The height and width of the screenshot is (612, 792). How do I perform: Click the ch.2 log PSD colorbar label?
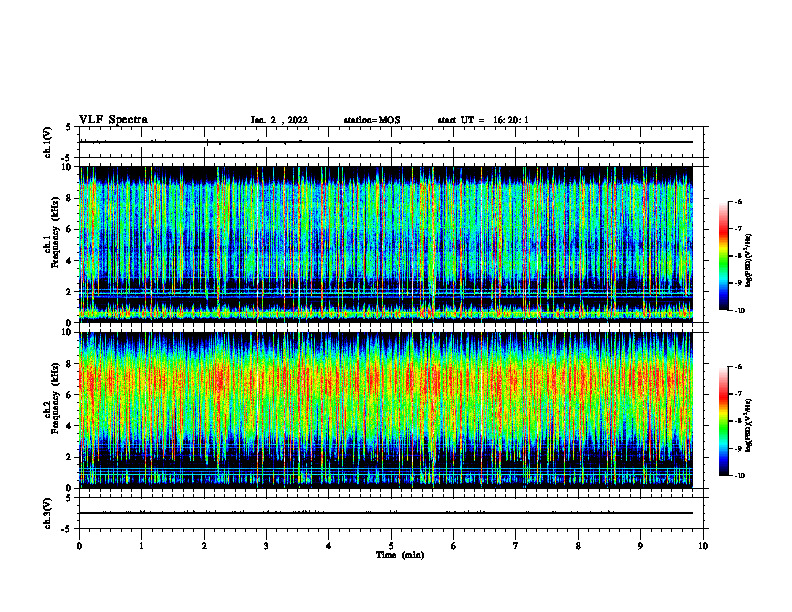tap(749, 425)
